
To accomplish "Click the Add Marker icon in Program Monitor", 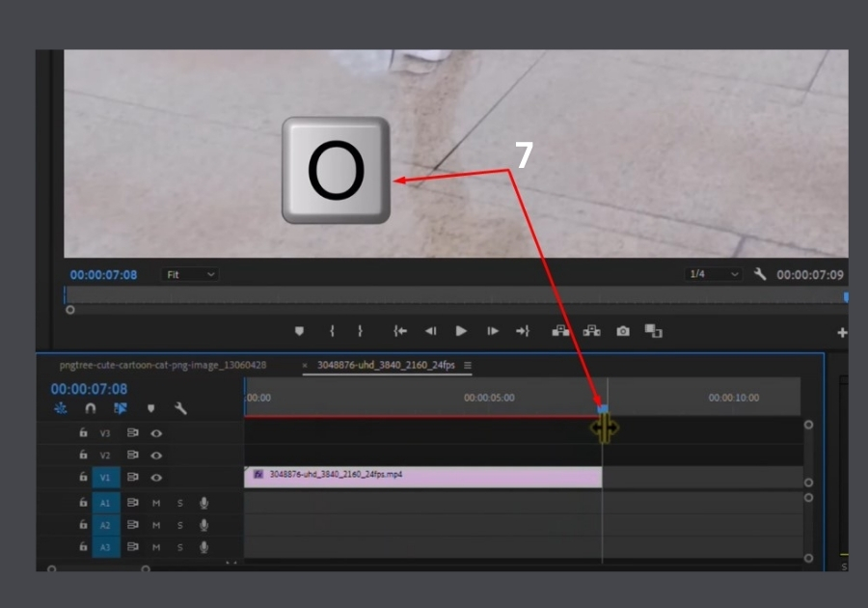I will 299,331.
